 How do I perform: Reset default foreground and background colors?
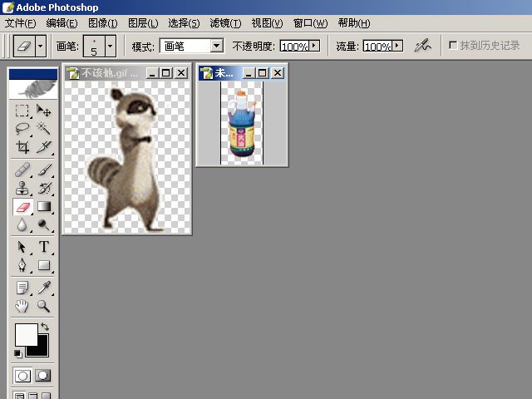[x=17, y=353]
